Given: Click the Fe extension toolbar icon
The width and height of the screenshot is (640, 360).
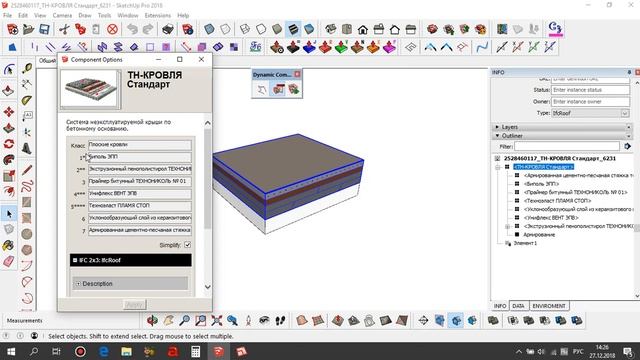Looking at the screenshot, I should click(x=256, y=47).
